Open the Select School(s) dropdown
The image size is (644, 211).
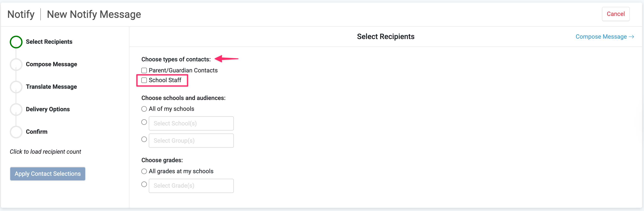191,123
